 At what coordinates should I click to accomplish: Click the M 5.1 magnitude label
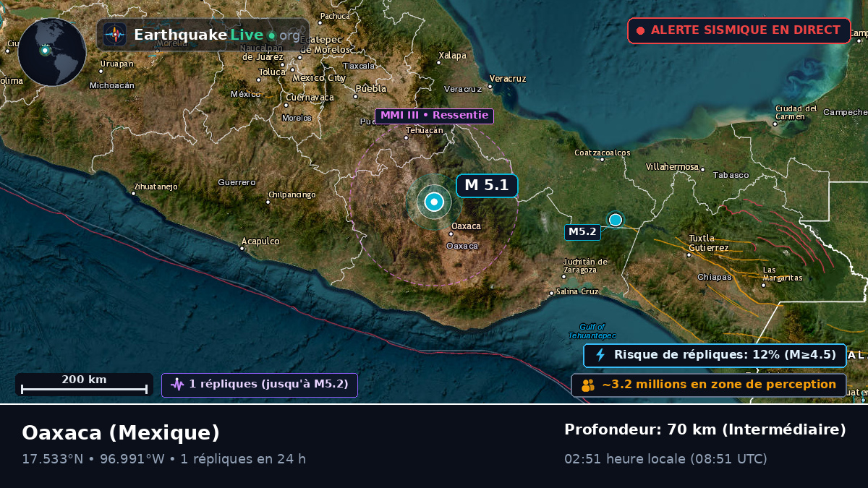487,186
